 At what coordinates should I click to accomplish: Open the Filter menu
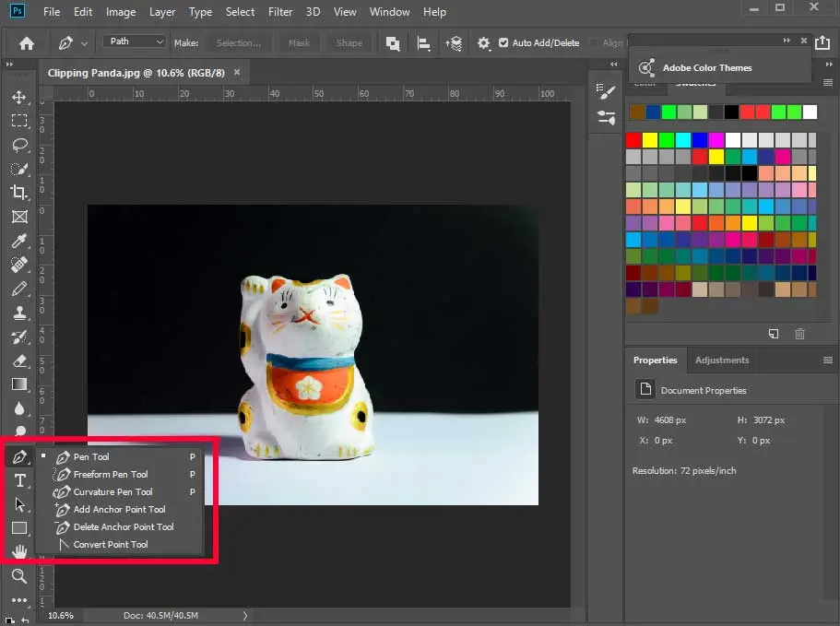click(x=280, y=12)
